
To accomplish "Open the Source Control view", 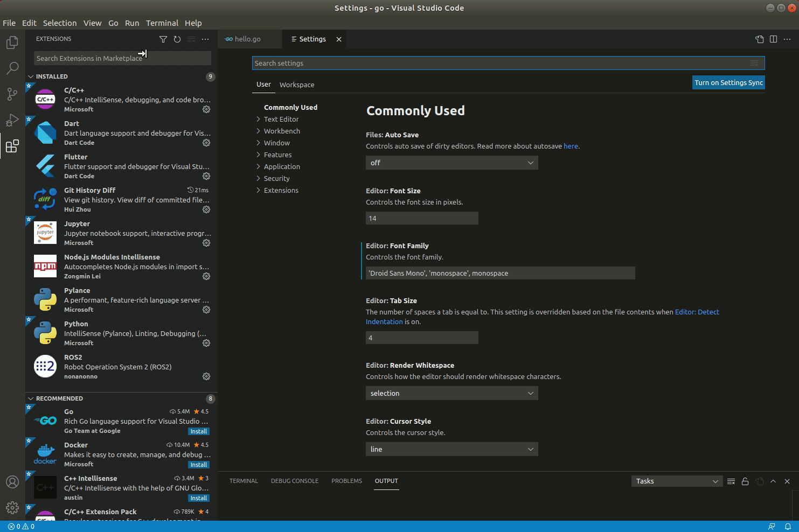I will pyautogui.click(x=12, y=94).
